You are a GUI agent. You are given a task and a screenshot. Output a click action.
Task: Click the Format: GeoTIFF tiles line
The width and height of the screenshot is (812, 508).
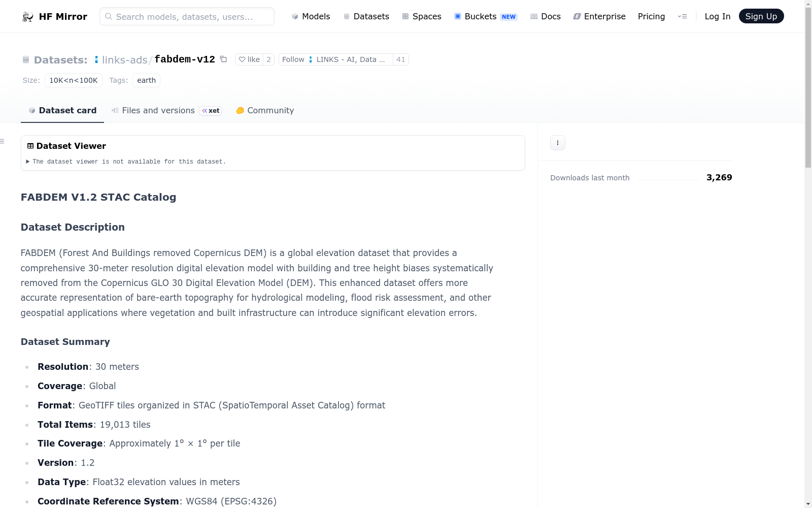[x=212, y=405]
